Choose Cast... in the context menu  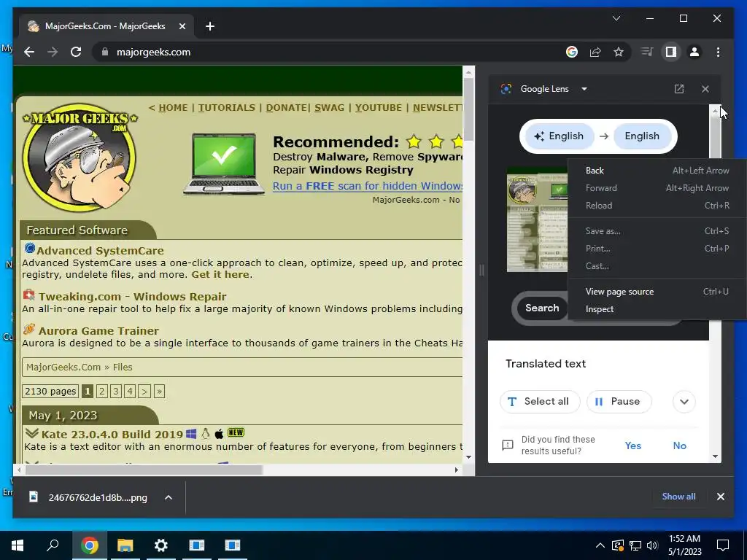click(x=657, y=266)
